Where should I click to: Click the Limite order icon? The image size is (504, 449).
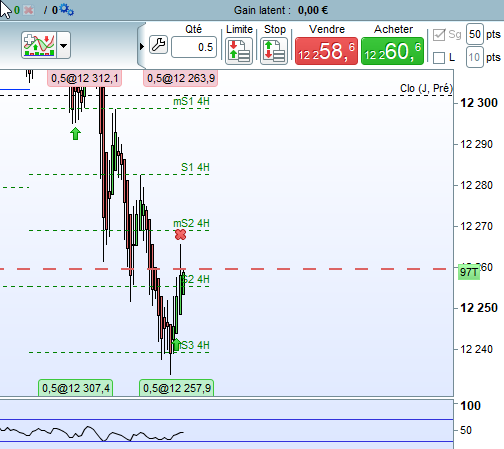(239, 51)
